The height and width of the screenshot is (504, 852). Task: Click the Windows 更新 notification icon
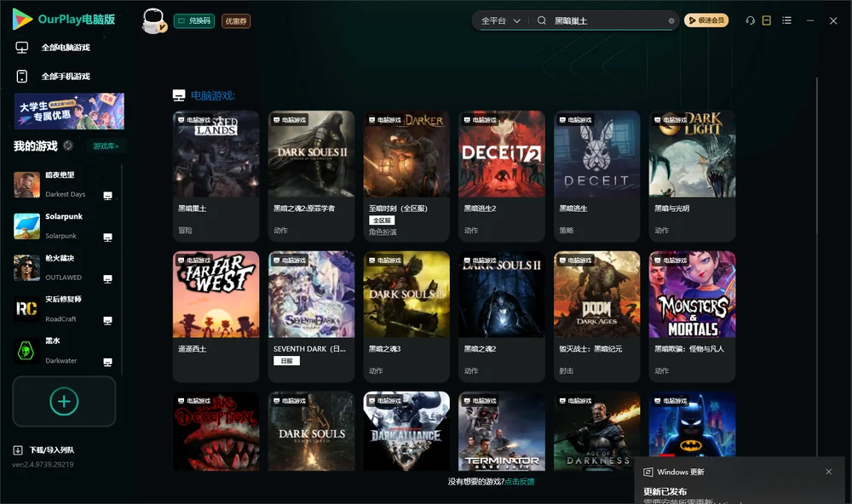pos(648,472)
